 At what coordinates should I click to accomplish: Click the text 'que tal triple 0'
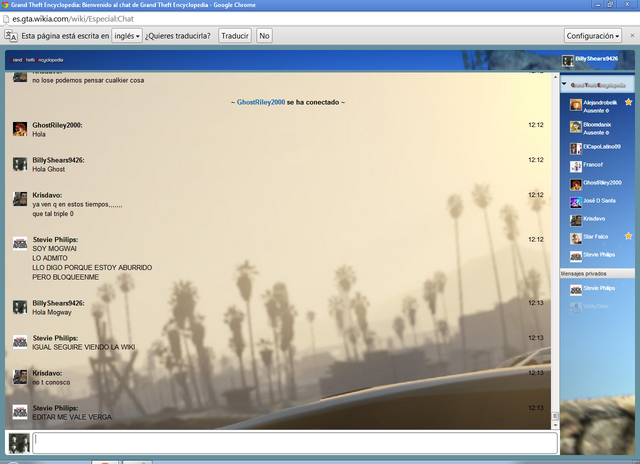pyautogui.click(x=53, y=213)
